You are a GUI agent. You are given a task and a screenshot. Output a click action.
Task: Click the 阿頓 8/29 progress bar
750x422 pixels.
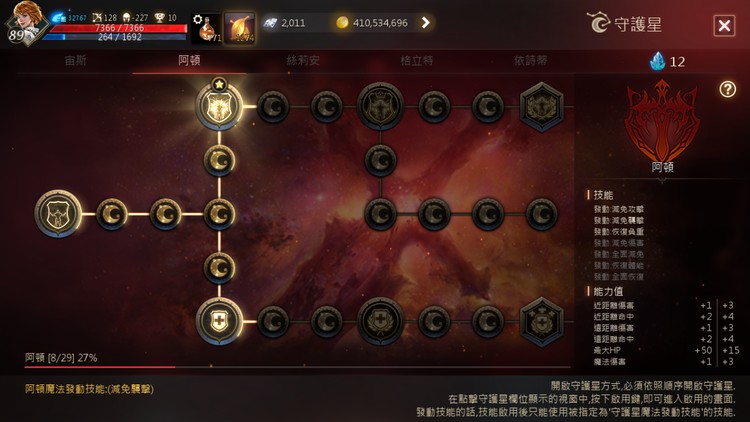tap(298, 367)
